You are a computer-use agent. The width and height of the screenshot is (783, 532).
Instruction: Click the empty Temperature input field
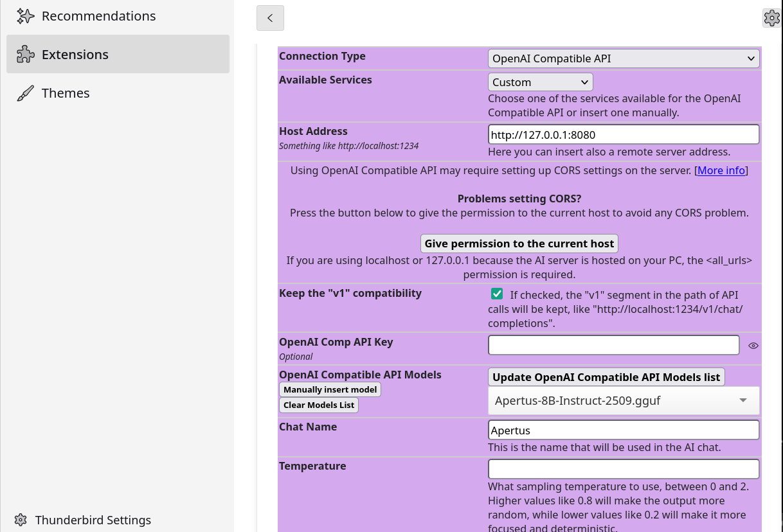(624, 469)
